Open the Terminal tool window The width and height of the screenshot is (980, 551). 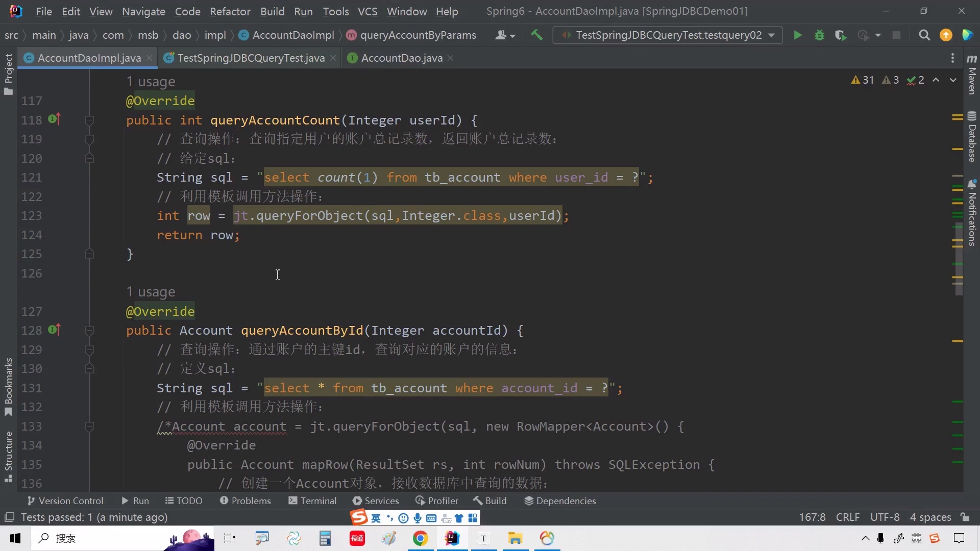coord(312,500)
